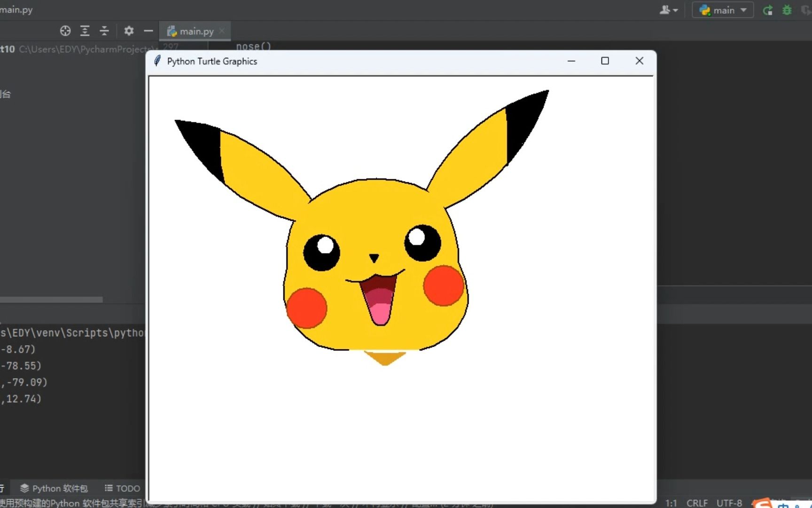The image size is (812, 508).
Task: Rerun the main script with green rerun icon
Action: pyautogui.click(x=768, y=10)
